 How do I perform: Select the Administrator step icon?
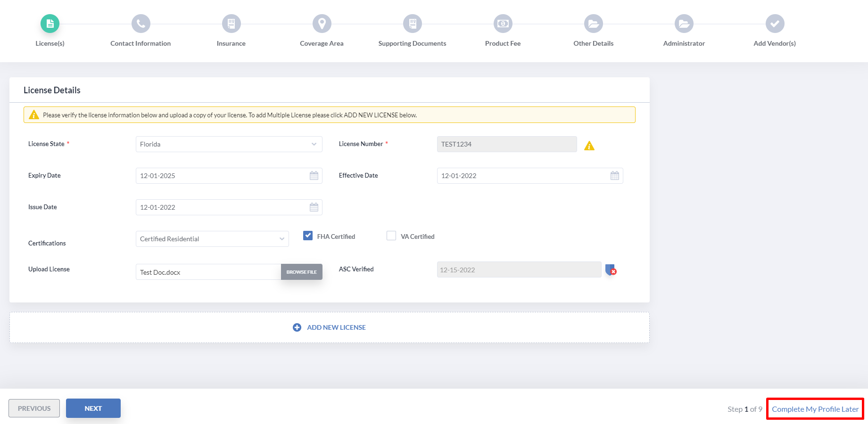683,23
